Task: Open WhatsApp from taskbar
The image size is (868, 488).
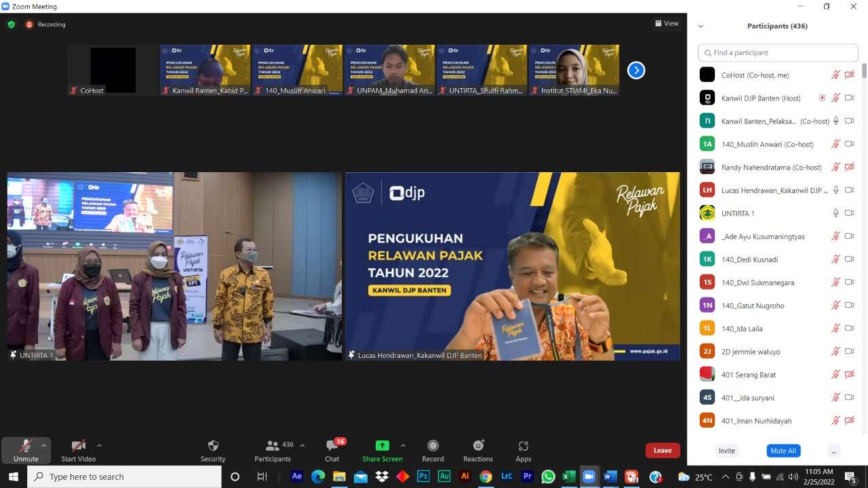Action: [x=548, y=476]
